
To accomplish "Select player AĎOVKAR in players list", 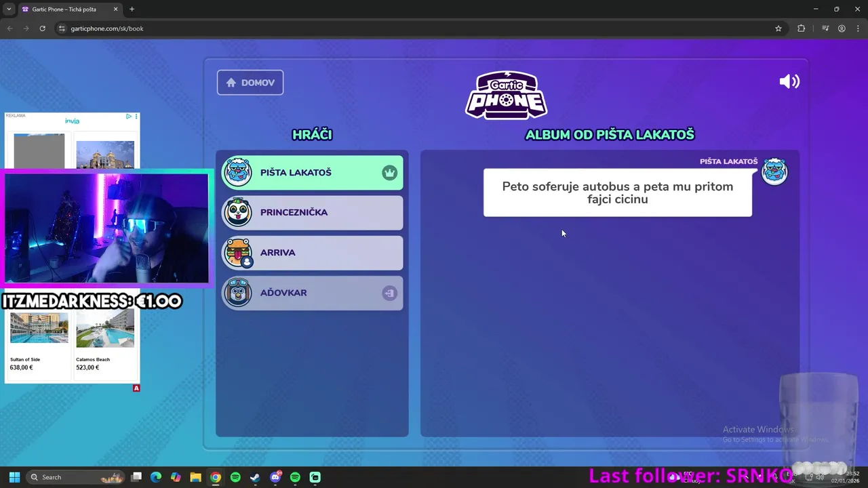I will point(313,293).
